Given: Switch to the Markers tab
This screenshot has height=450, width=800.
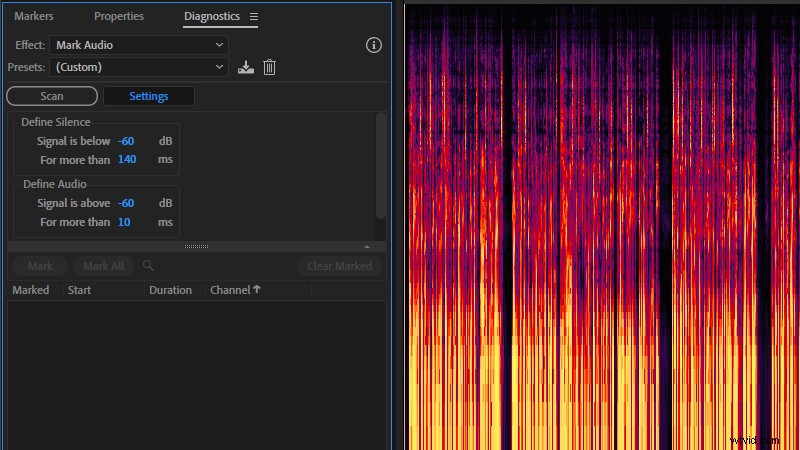Looking at the screenshot, I should 34,16.
